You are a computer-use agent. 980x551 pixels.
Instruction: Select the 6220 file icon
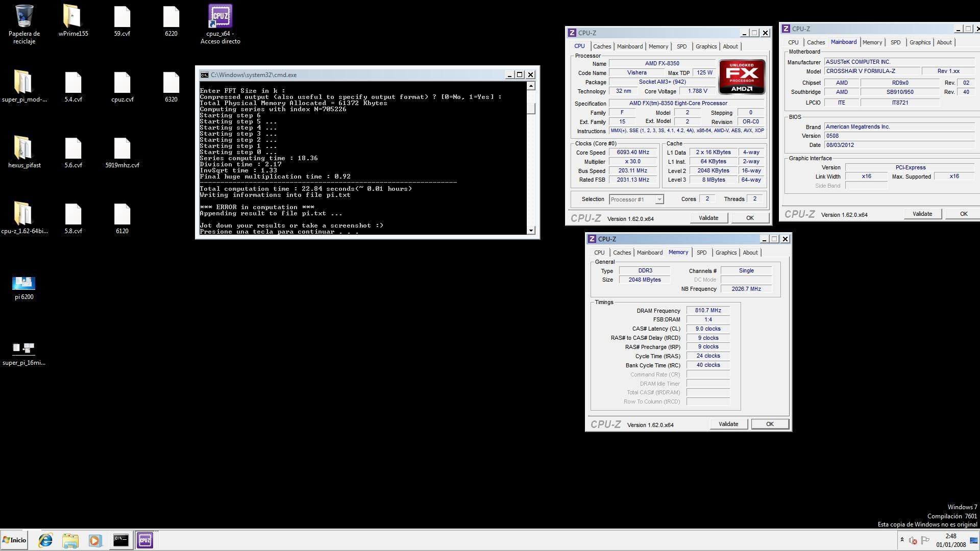click(171, 20)
